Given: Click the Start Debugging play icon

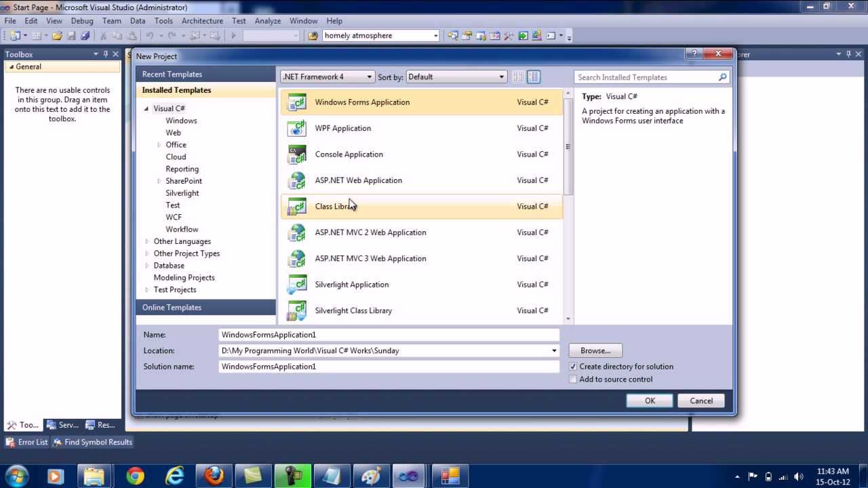Looking at the screenshot, I should pos(233,35).
